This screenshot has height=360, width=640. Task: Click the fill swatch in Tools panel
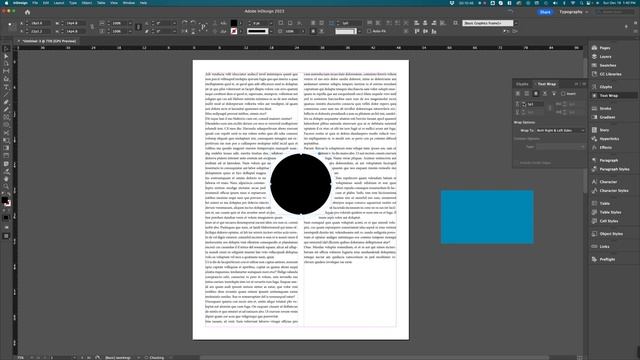pyautogui.click(x=4, y=200)
